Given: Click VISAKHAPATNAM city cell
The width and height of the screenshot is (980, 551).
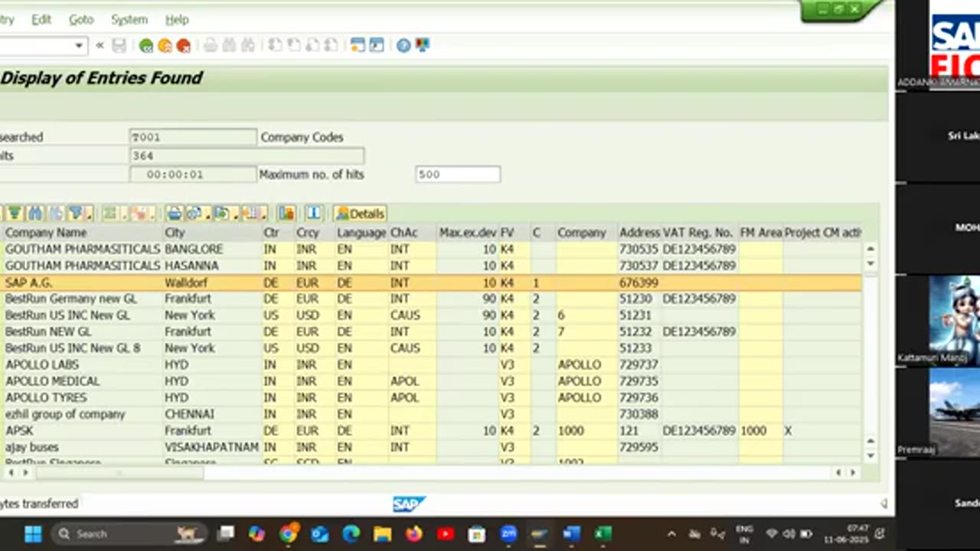Looking at the screenshot, I should 211,447.
